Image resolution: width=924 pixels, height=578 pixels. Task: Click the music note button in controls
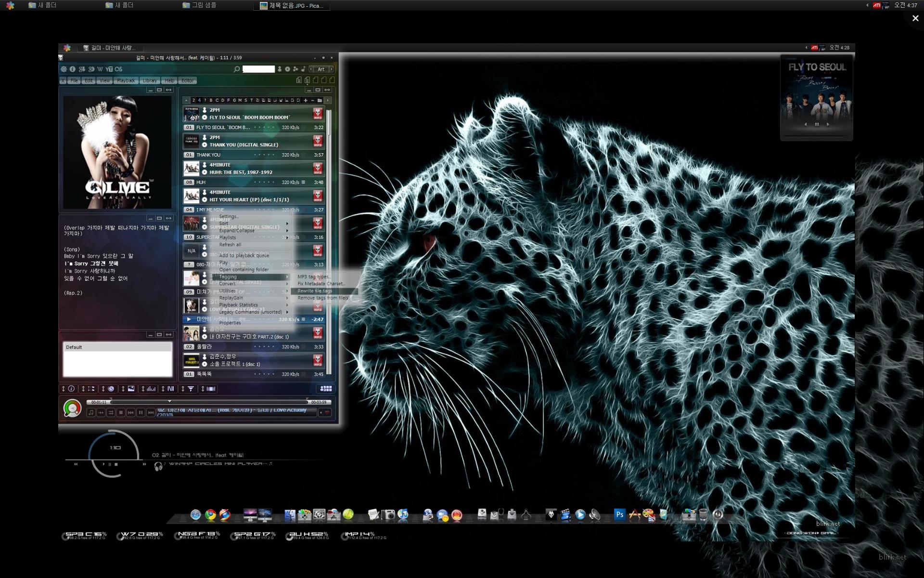coord(90,413)
